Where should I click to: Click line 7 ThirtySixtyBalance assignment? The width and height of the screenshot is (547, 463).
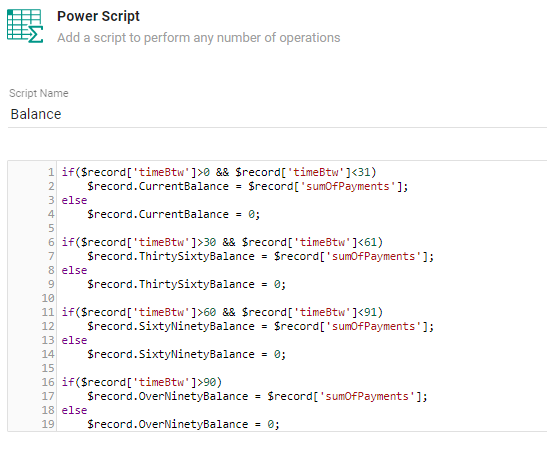click(x=260, y=256)
